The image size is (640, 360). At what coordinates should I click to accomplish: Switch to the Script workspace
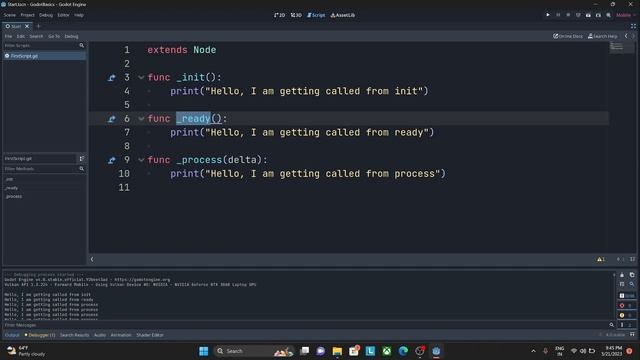tap(316, 15)
